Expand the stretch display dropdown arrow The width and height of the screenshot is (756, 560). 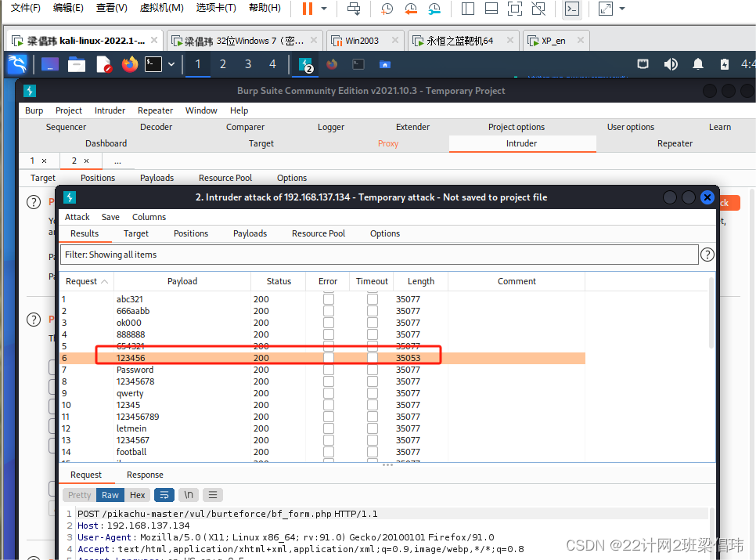point(622,9)
